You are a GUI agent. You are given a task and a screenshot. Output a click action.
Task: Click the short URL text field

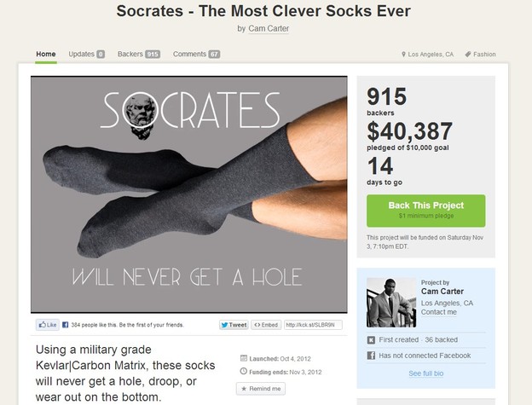[x=313, y=325]
